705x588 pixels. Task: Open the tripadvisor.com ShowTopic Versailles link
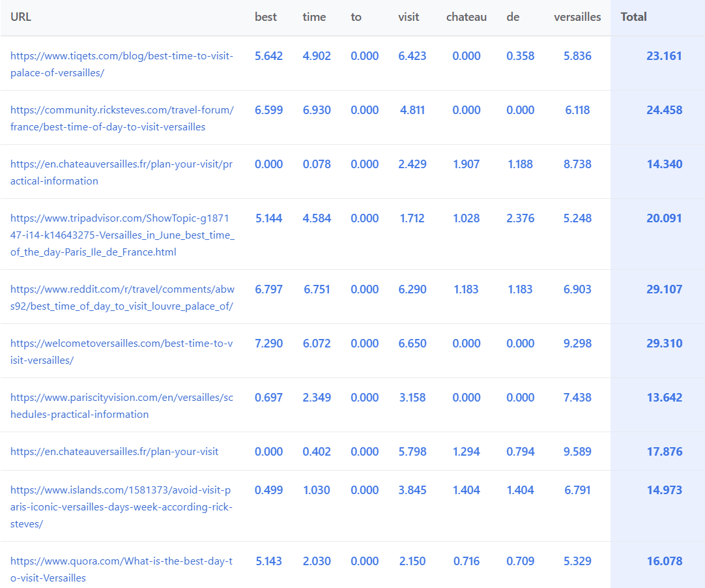(x=122, y=235)
